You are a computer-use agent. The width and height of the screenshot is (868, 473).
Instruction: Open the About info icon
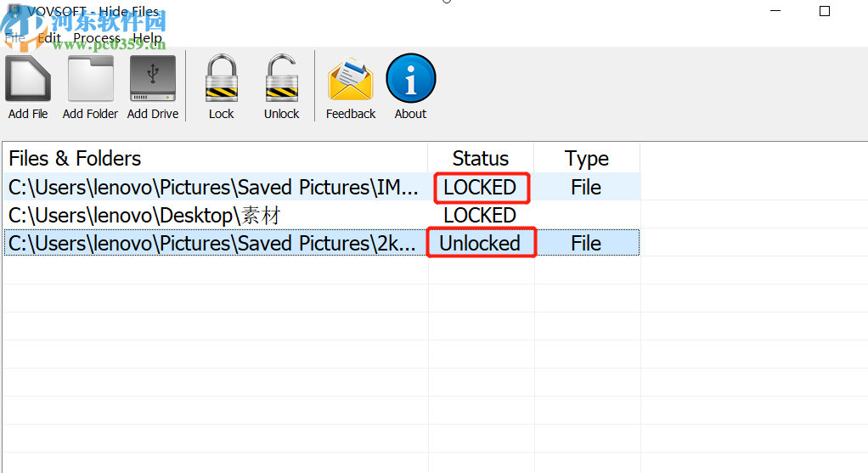click(x=410, y=81)
